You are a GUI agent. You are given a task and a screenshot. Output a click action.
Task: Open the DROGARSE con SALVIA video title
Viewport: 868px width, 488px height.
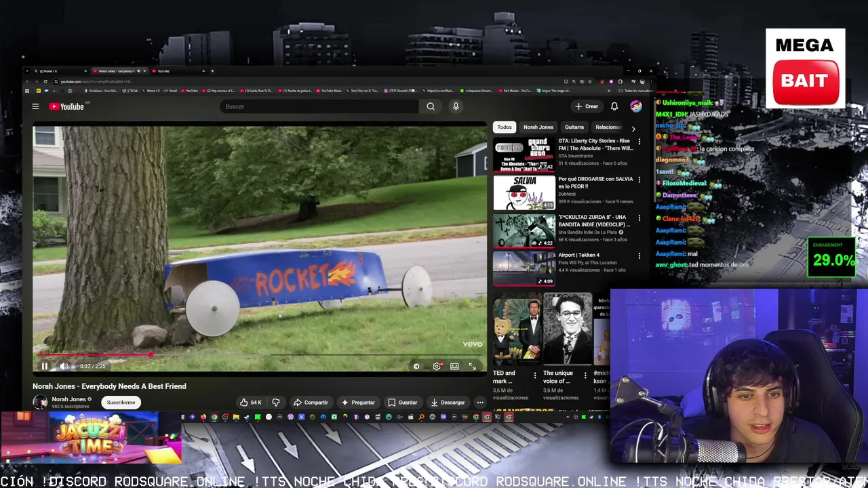(595, 182)
